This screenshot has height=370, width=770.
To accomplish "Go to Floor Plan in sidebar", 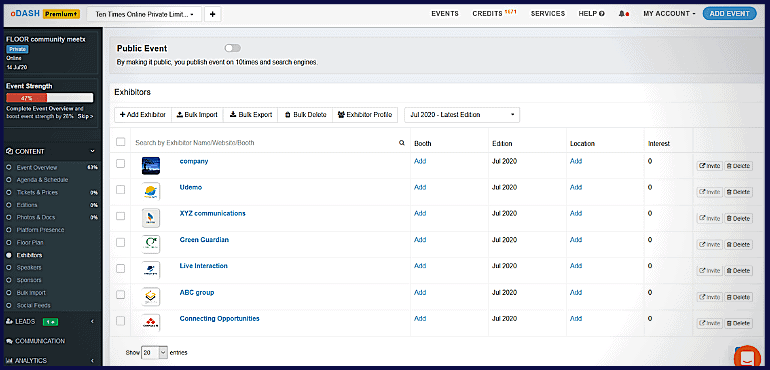I will click(30, 243).
